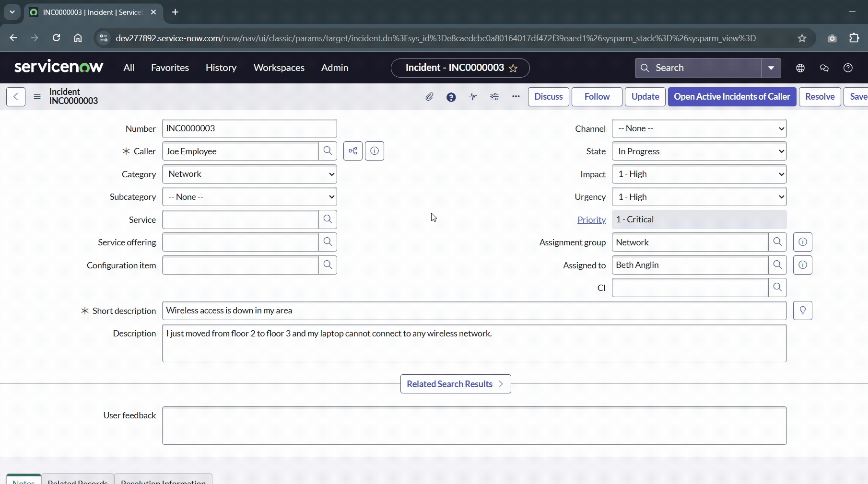
Task: Open the activity stream icon
Action: pos(473,97)
